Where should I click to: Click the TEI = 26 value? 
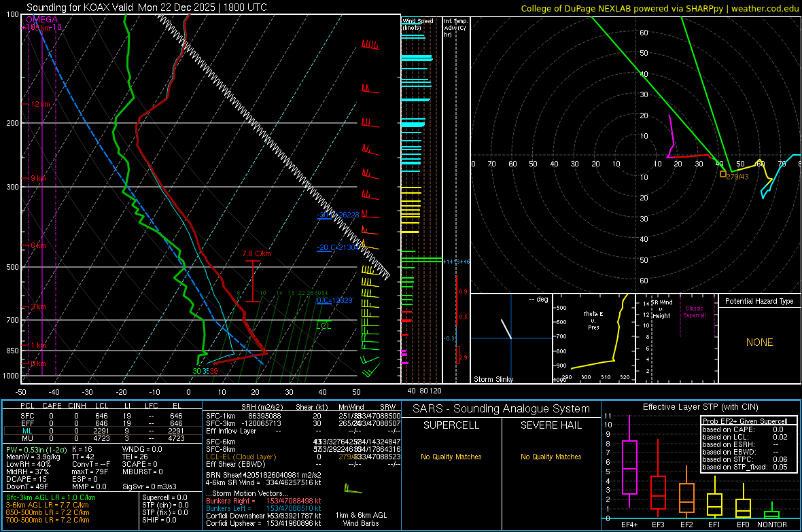pyautogui.click(x=135, y=457)
